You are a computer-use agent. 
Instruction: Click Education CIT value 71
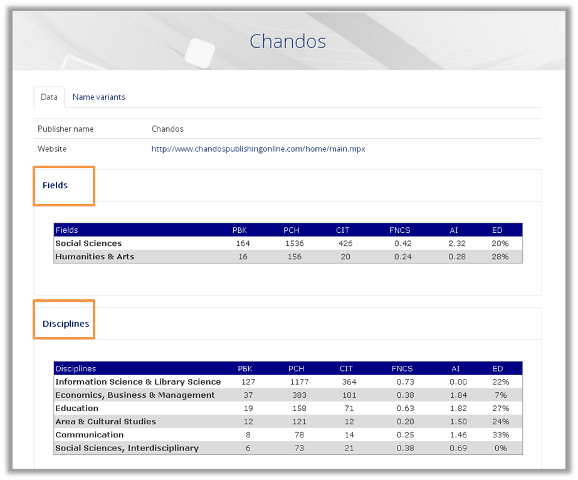[349, 408]
